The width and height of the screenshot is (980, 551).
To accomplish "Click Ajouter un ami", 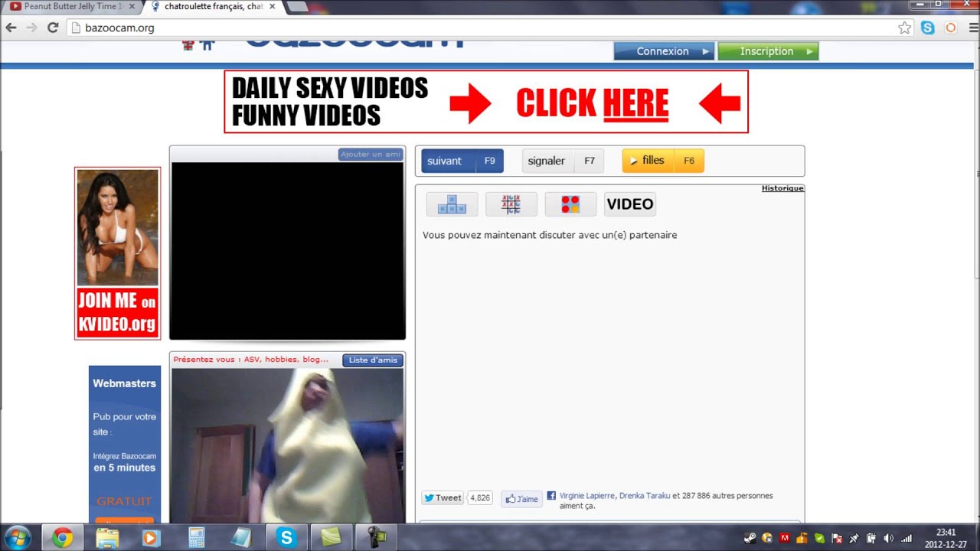I will (x=371, y=155).
